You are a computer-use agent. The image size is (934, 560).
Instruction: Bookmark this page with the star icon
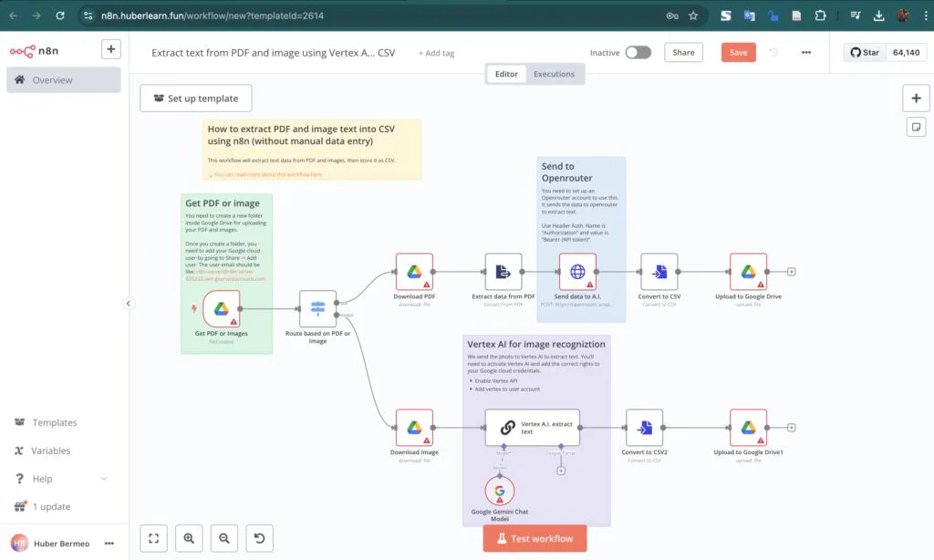693,16
